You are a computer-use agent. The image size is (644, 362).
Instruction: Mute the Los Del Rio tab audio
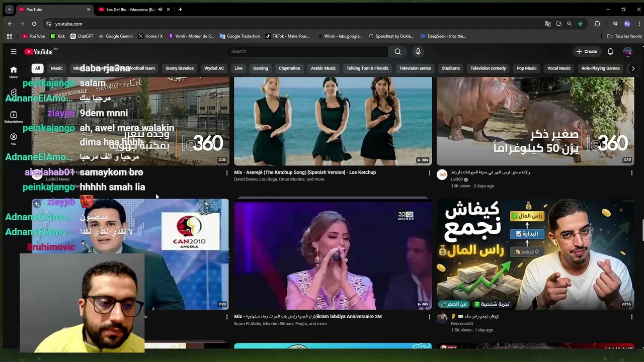(160, 9)
